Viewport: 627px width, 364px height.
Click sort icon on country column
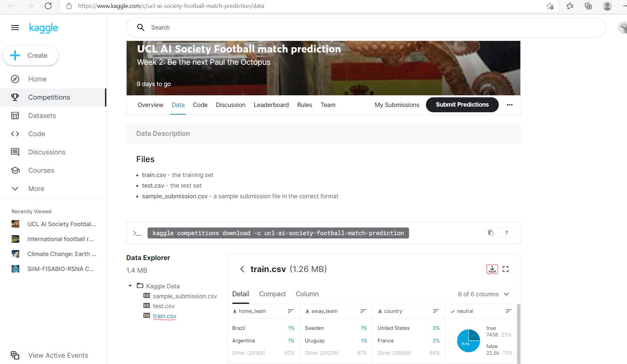(436, 311)
